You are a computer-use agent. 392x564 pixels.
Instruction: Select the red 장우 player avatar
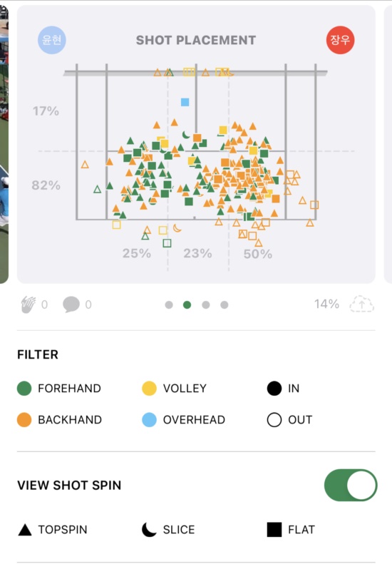coord(340,40)
